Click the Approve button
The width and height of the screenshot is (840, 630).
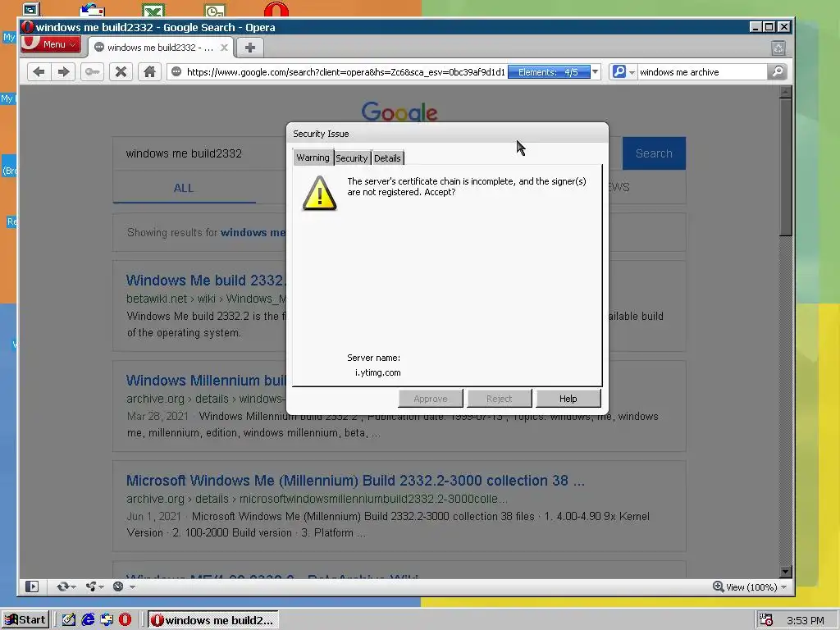pyautogui.click(x=431, y=399)
